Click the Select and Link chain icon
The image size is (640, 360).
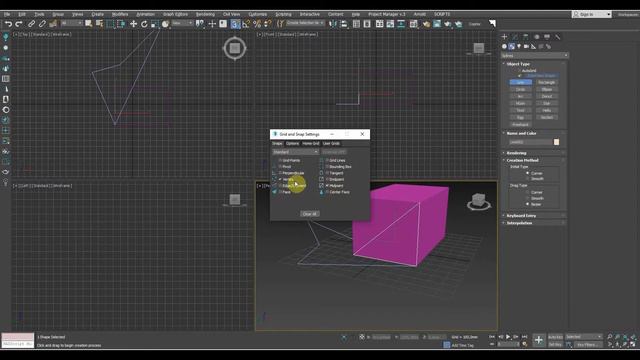click(31, 24)
